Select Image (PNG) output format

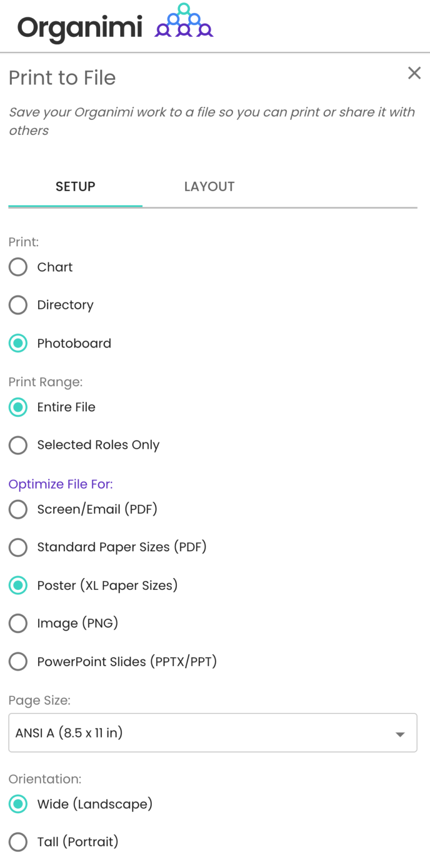pos(18,623)
